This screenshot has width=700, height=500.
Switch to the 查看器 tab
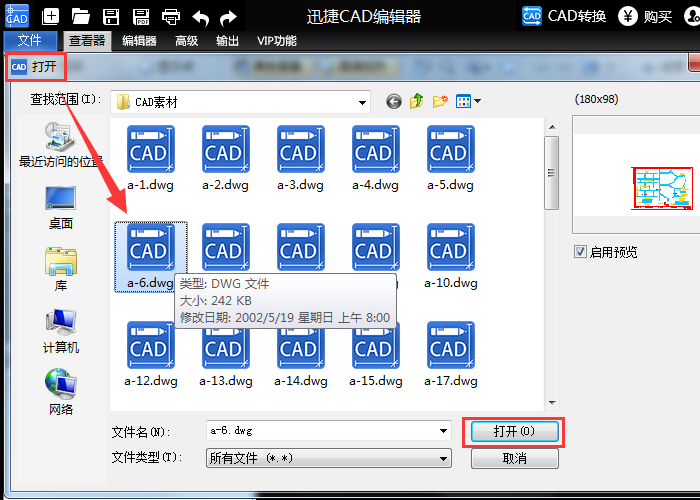click(87, 41)
